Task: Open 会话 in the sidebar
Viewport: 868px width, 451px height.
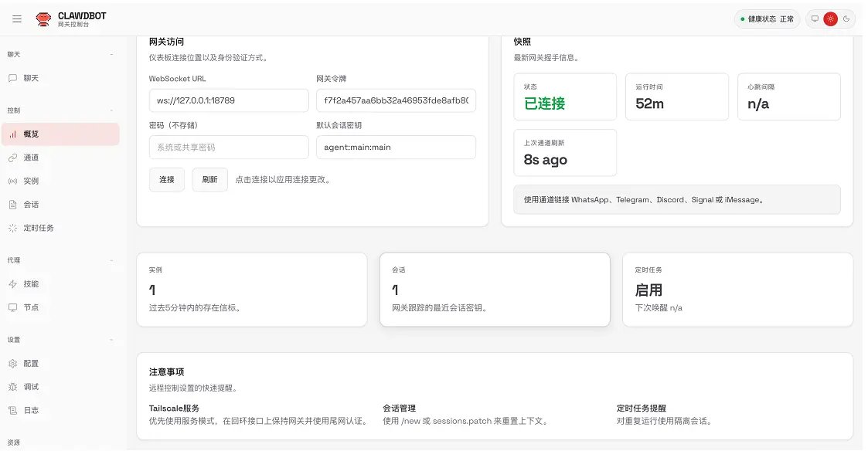Action: pos(35,204)
